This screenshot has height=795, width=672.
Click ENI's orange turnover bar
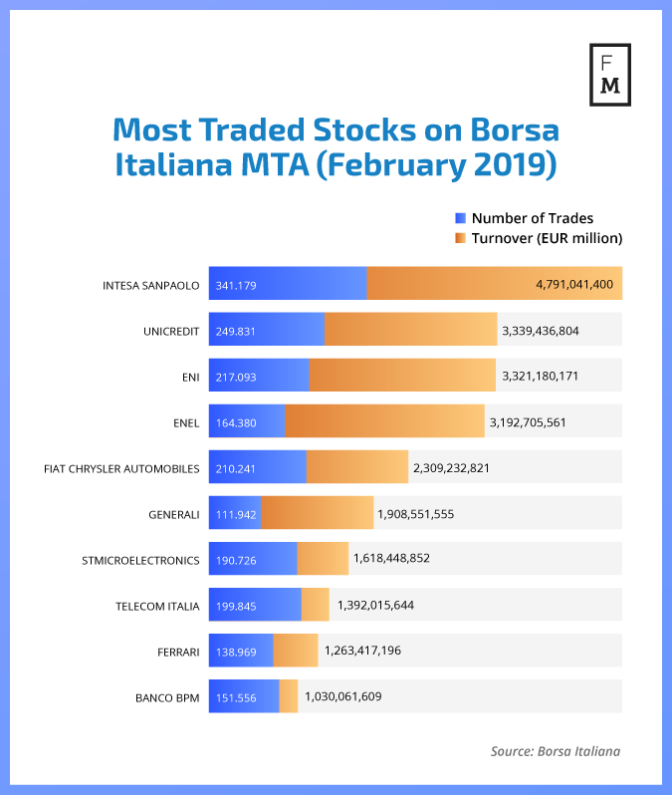(402, 376)
